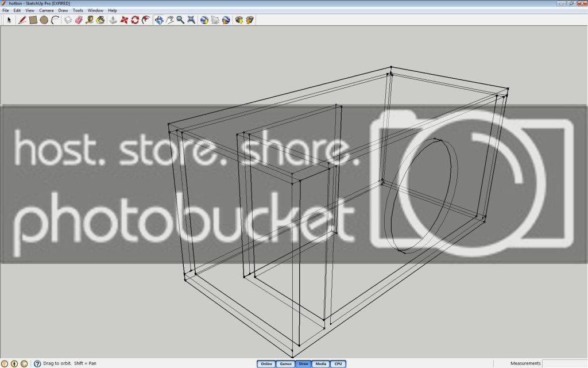This screenshot has width=588, height=368.
Task: Click the second round status bar icon
Action: (14, 363)
